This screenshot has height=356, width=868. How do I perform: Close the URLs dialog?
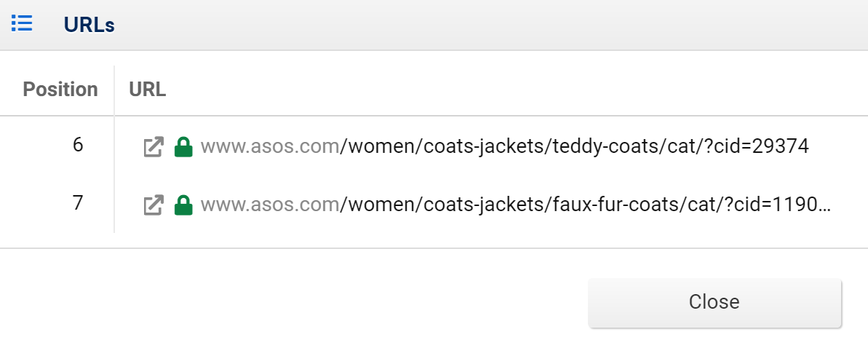pyautogui.click(x=714, y=302)
